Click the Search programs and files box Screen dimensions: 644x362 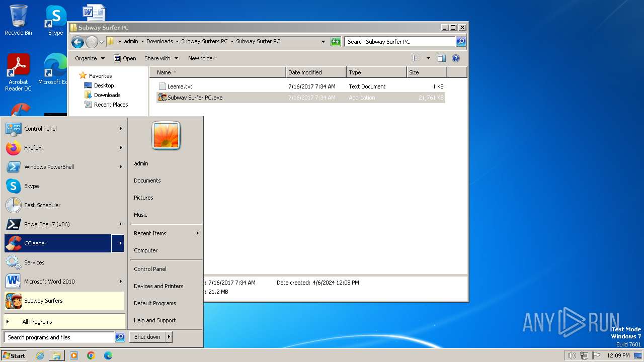click(x=59, y=337)
